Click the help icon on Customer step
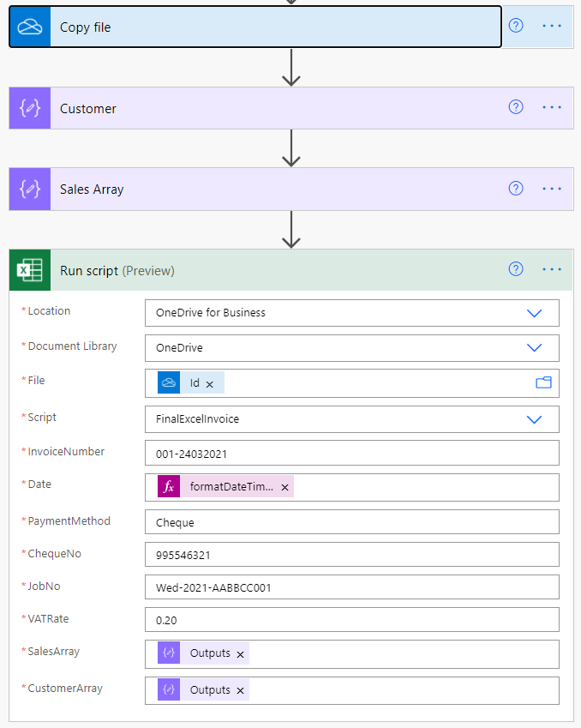 [x=516, y=107]
